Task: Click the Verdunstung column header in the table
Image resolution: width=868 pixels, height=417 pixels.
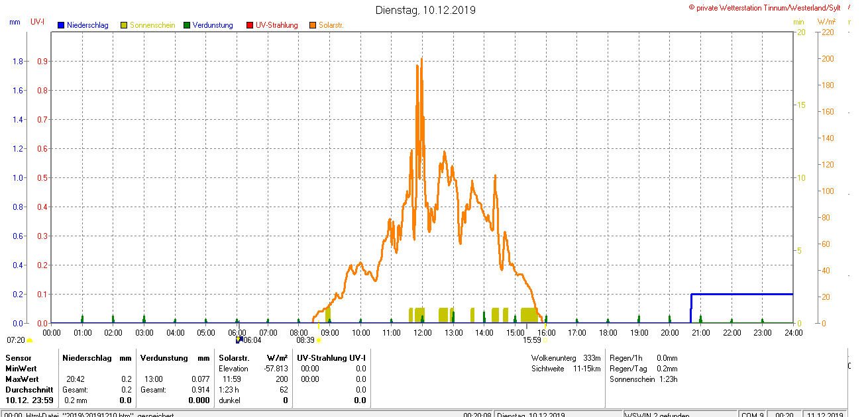Action: [164, 358]
